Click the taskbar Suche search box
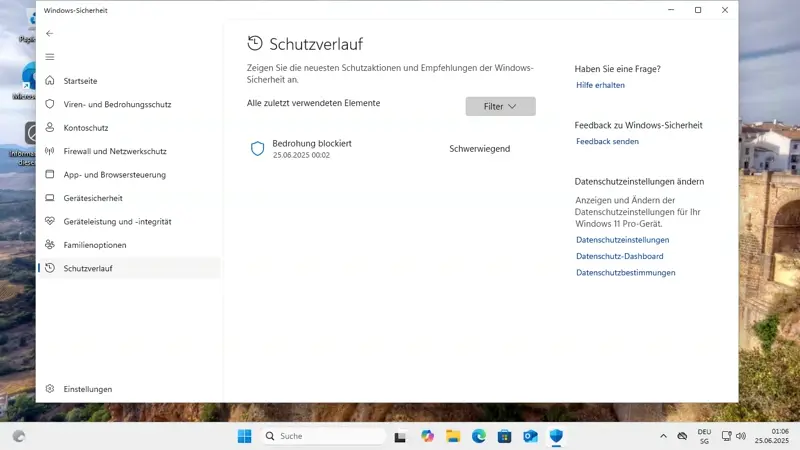Screen dimensions: 800x450 tap(323, 436)
